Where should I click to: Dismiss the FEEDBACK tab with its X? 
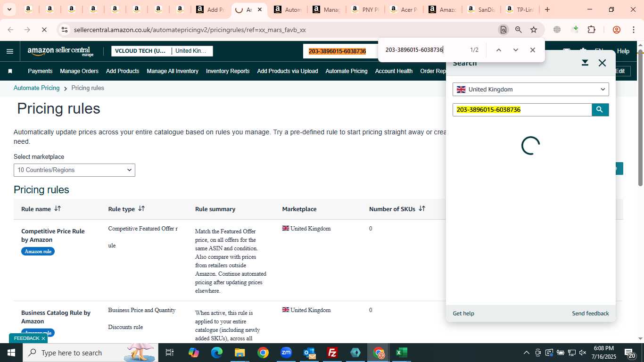(43, 338)
